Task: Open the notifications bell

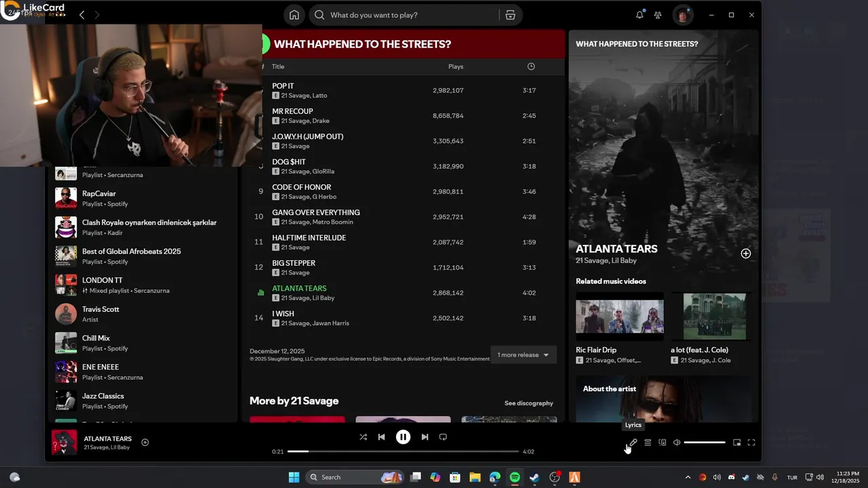Action: [x=639, y=15]
